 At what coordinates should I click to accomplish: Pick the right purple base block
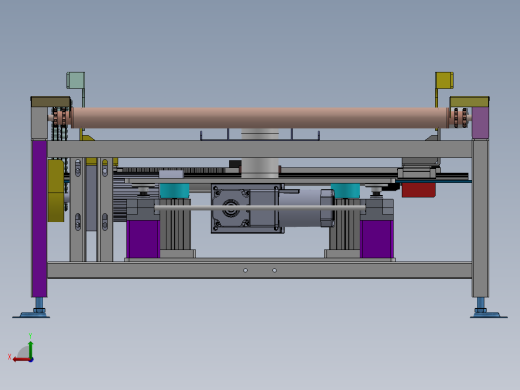(377, 239)
